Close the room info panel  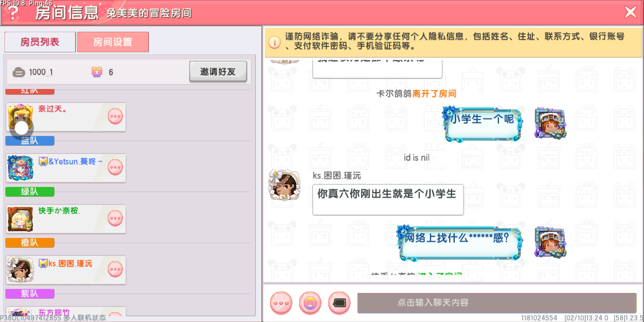(x=631, y=12)
